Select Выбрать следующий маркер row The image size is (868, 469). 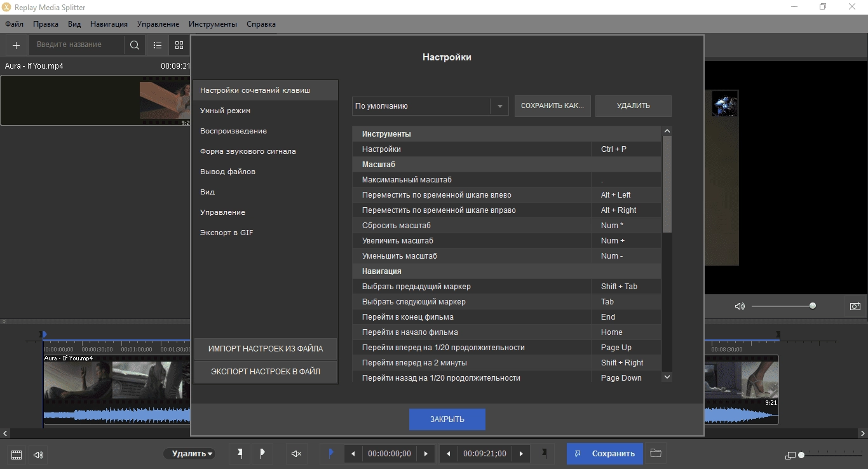pyautogui.click(x=506, y=302)
